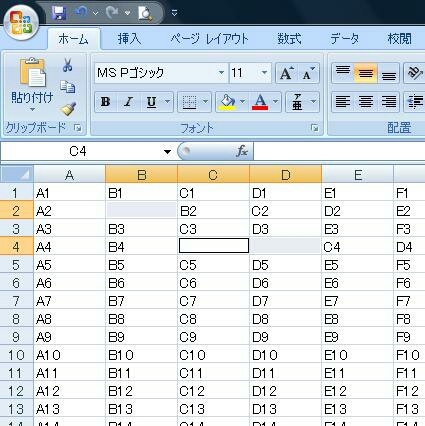Switch to 校閲 tab
Viewport: 425px width, 426px height.
399,39
